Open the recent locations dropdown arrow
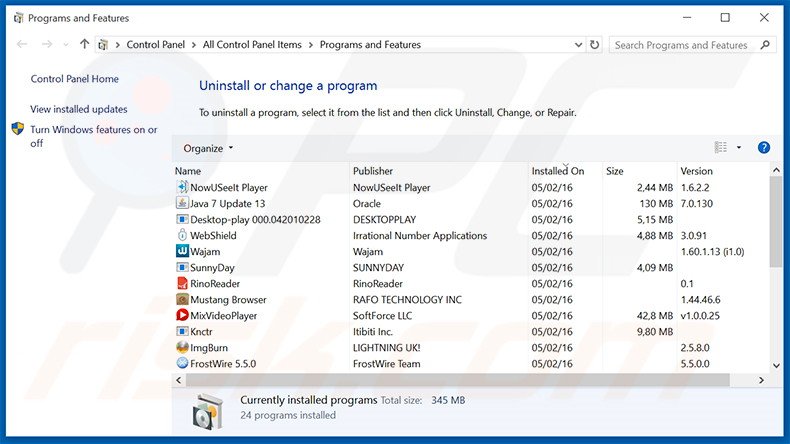 coord(65,45)
